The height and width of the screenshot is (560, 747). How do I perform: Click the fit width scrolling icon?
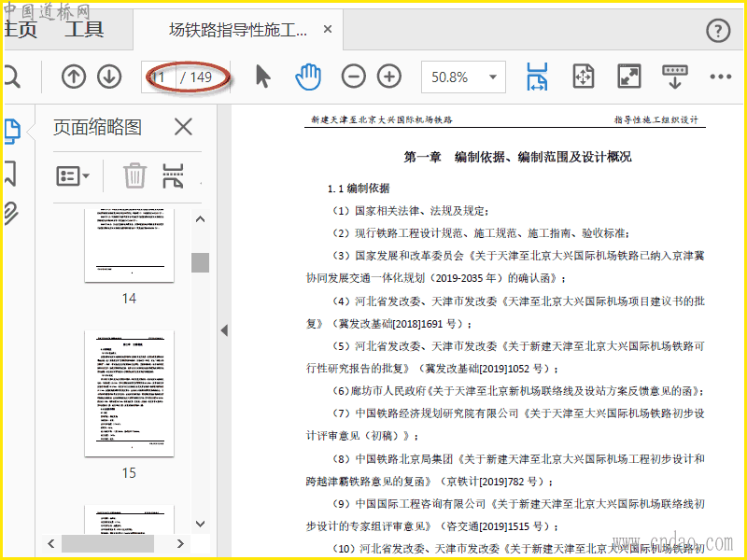pos(537,77)
